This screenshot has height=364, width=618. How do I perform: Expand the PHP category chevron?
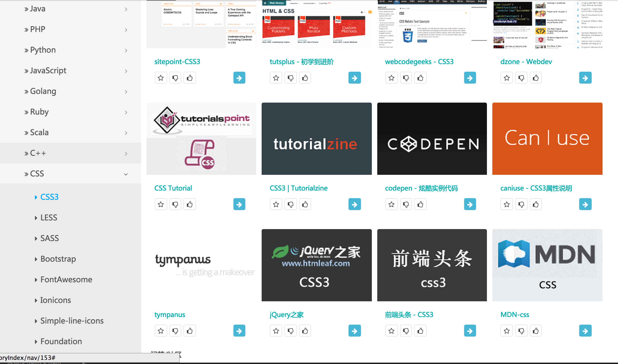point(126,30)
